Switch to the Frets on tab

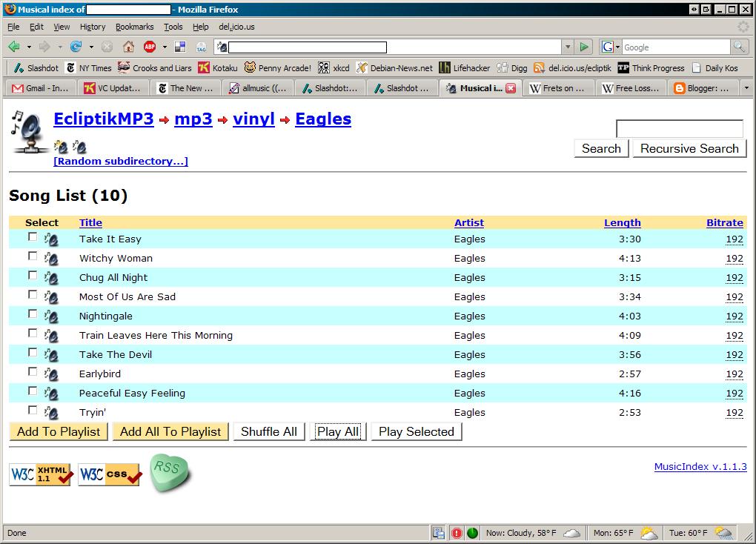tap(557, 88)
